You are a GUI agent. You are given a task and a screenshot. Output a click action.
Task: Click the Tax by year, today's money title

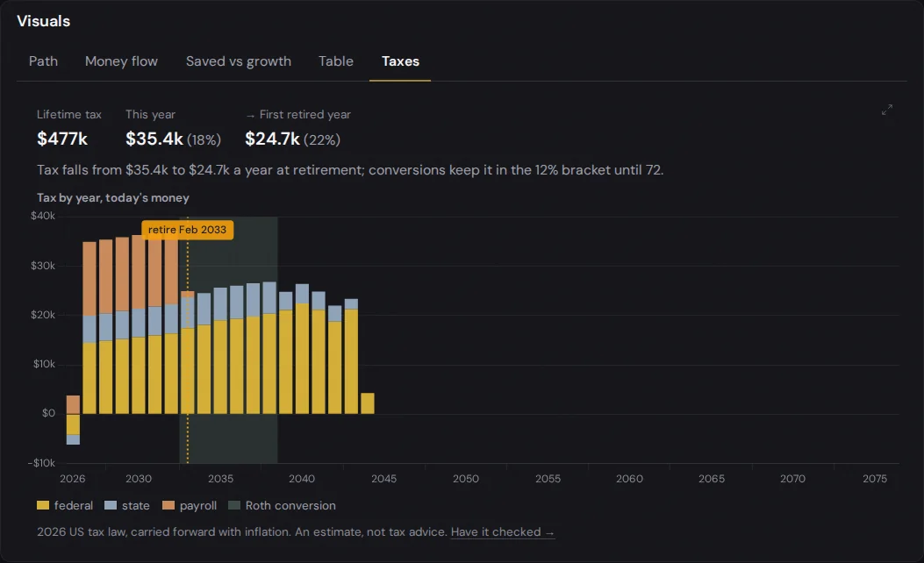click(x=113, y=198)
